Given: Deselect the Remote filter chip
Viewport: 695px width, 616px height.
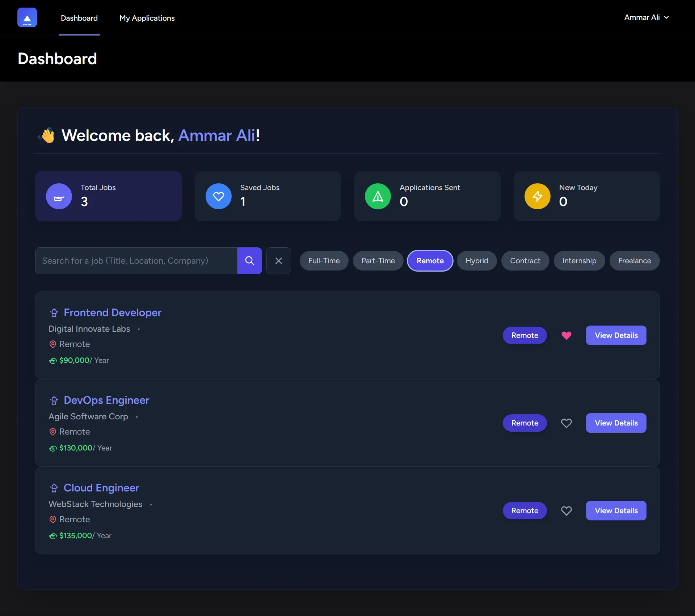Looking at the screenshot, I should tap(430, 261).
